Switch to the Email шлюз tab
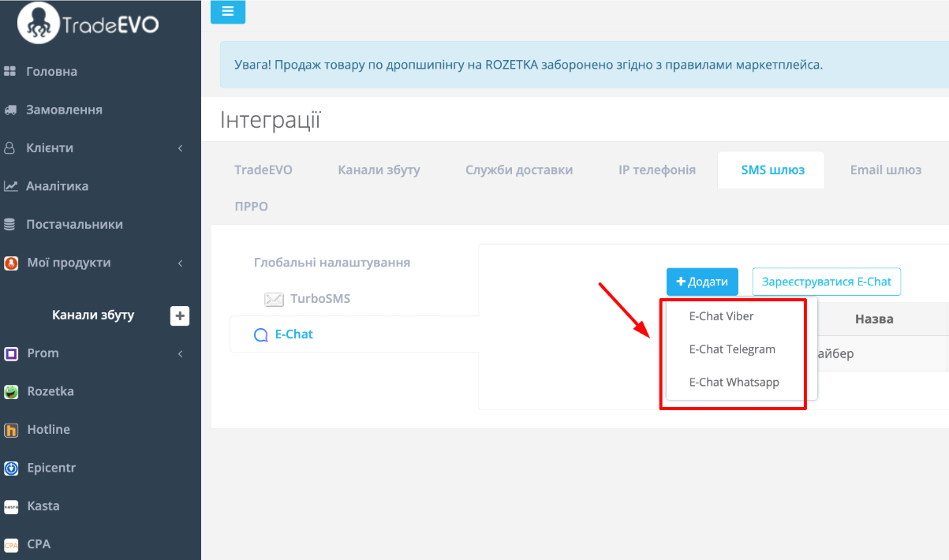 tap(886, 170)
